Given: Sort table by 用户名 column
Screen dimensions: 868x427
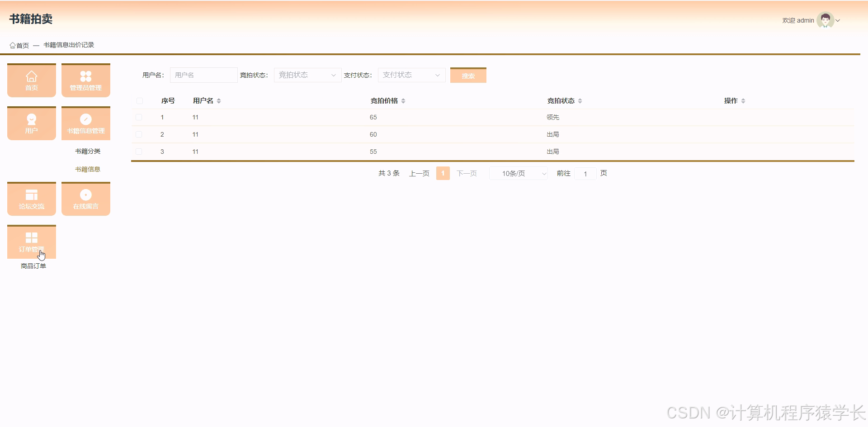Looking at the screenshot, I should pos(219,101).
